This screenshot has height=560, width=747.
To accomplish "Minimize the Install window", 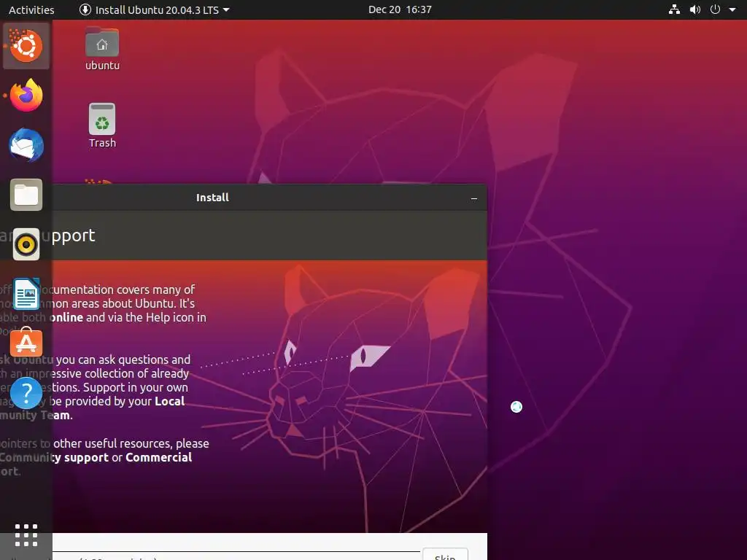I will [474, 198].
